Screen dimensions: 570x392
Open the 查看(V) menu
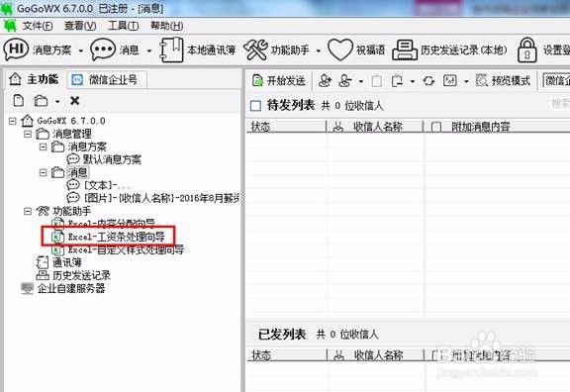click(x=80, y=26)
